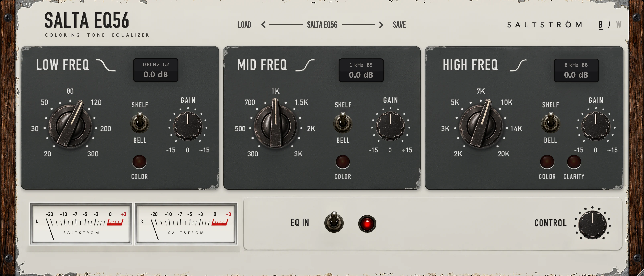Click the mid freq curve icon
Viewport: 644px width, 276px height.
tap(305, 65)
